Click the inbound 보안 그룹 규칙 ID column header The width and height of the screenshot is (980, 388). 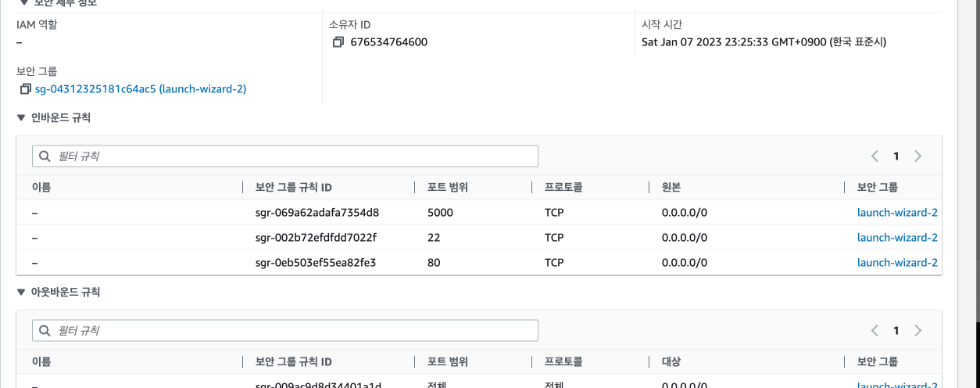click(x=294, y=188)
